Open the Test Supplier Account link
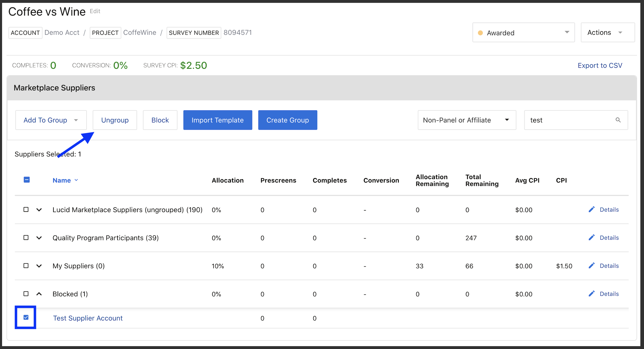The height and width of the screenshot is (349, 644). pos(88,318)
